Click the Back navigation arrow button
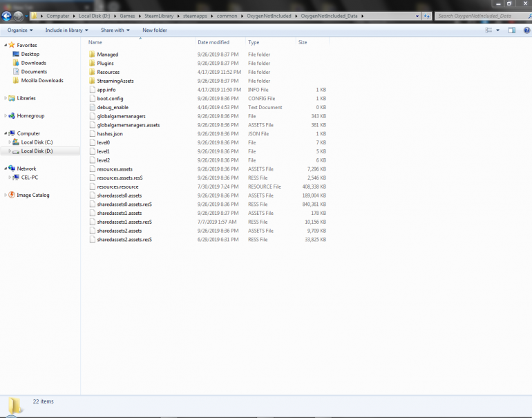532x418 pixels. (7, 15)
